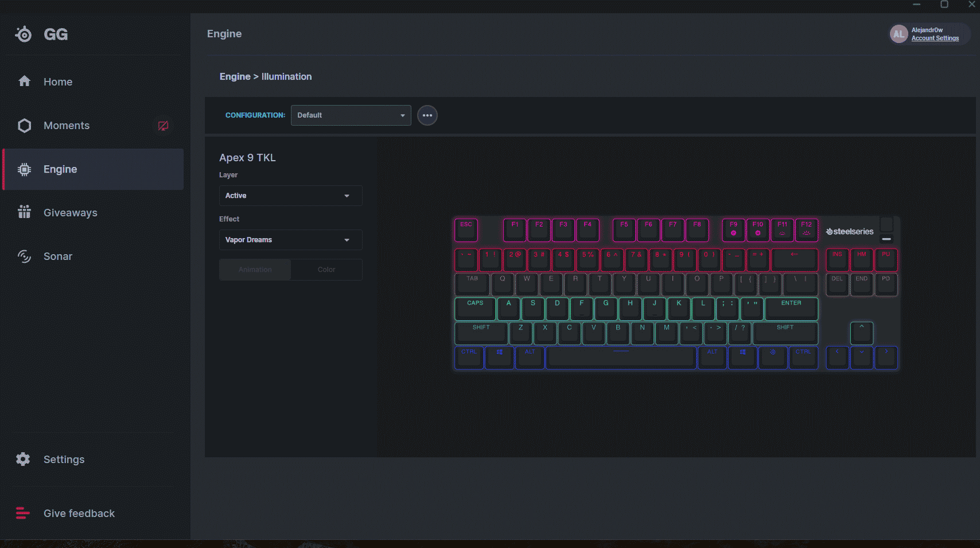Select the right Windows logo key
This screenshot has height=548, width=980.
742,357
